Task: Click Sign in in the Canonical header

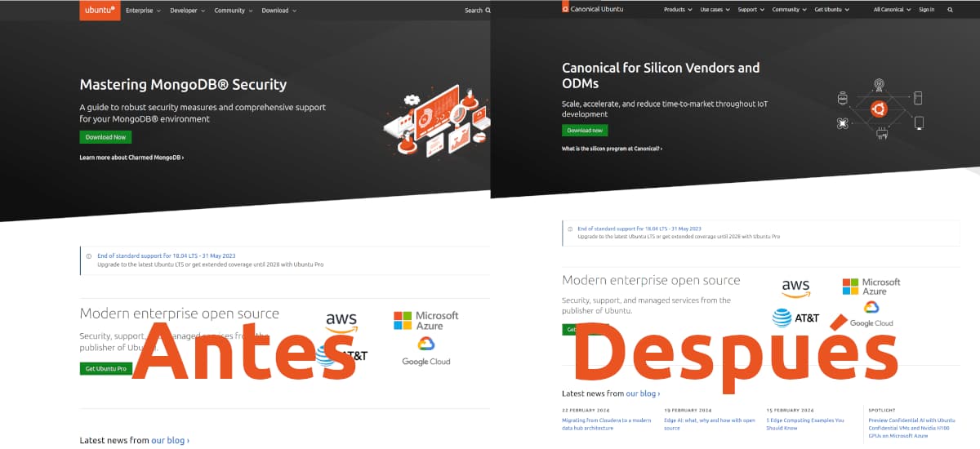Action: tap(926, 10)
